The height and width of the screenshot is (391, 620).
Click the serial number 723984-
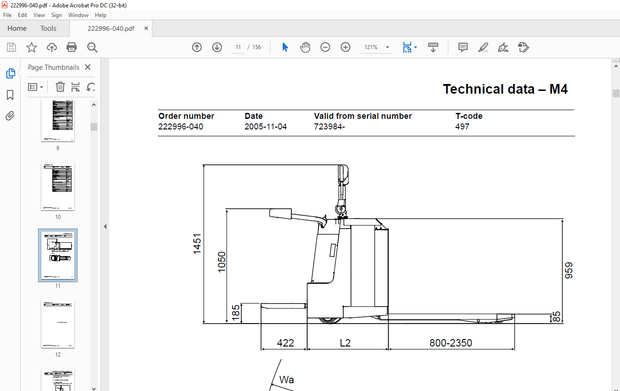click(x=329, y=127)
